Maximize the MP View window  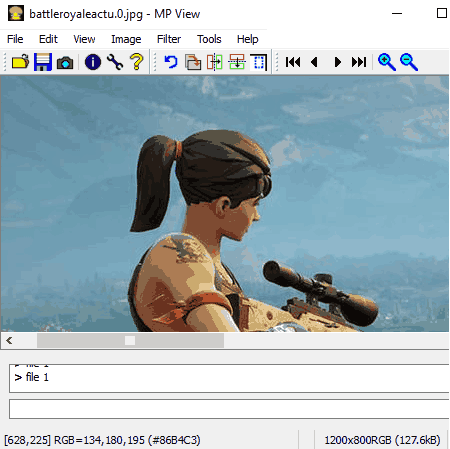[x=442, y=13]
